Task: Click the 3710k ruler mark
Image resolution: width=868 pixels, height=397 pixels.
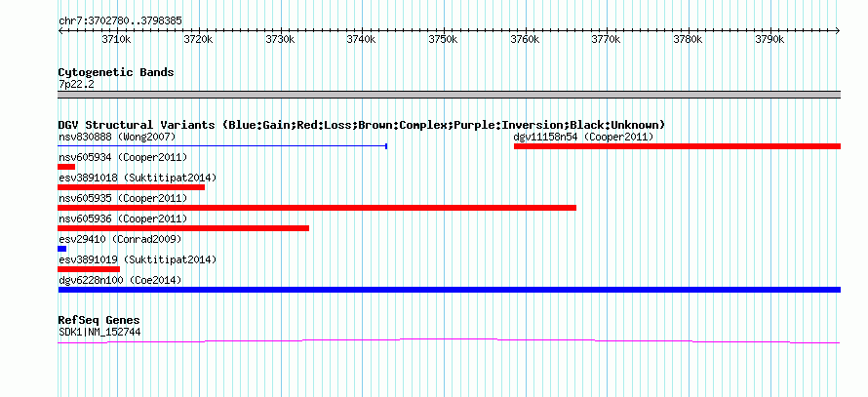Action: click(117, 40)
